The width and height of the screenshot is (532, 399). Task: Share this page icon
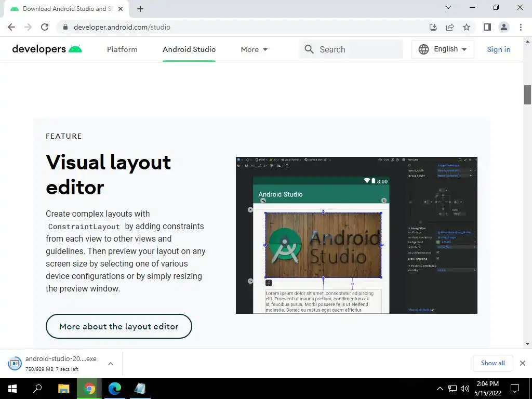coord(450,27)
